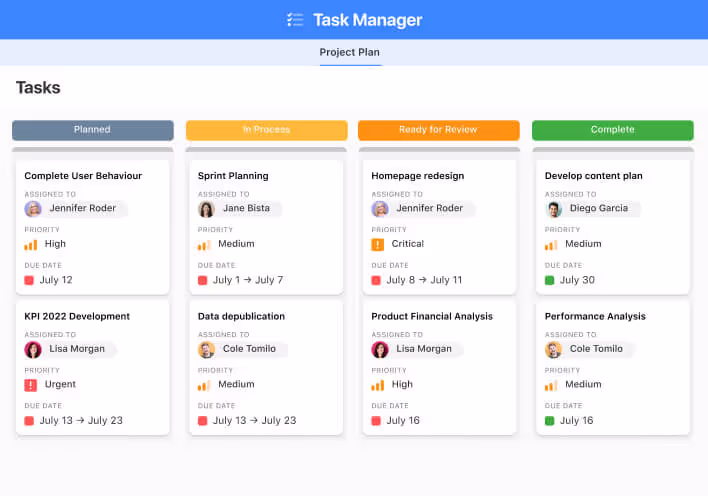Click the Critical priority icon on Homepage redesign
The width and height of the screenshot is (708, 496).
(x=378, y=244)
